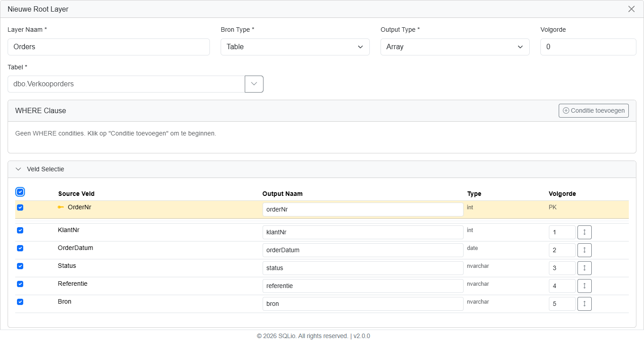Screen dimensions: 644x343
Task: Open the Tabel dropdown arrow button
Action: (x=254, y=84)
